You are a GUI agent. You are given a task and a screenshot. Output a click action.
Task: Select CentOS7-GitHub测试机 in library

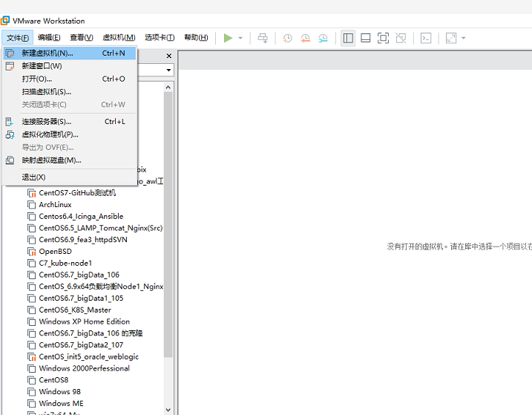click(77, 193)
